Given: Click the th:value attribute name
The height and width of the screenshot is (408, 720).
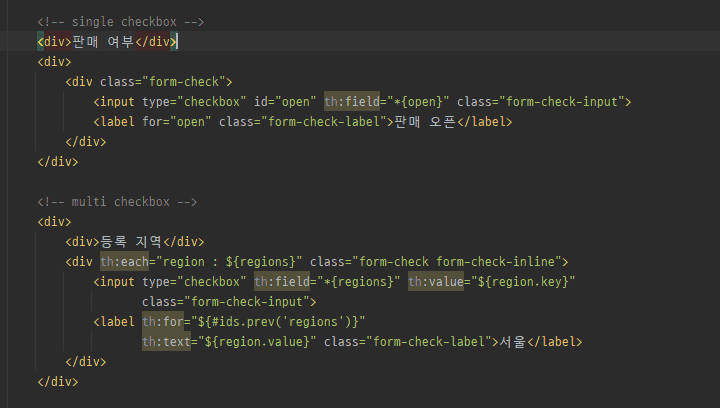Looking at the screenshot, I should tap(436, 281).
